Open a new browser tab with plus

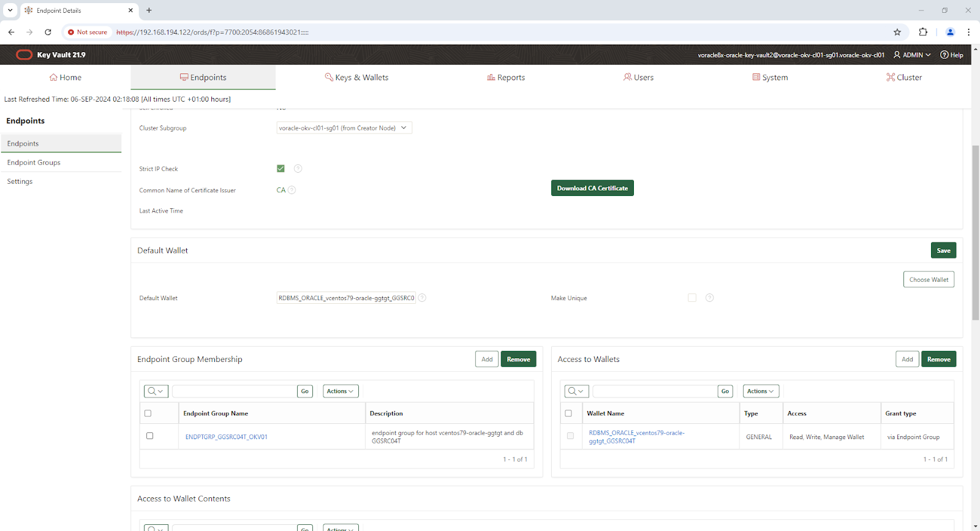click(x=149, y=10)
